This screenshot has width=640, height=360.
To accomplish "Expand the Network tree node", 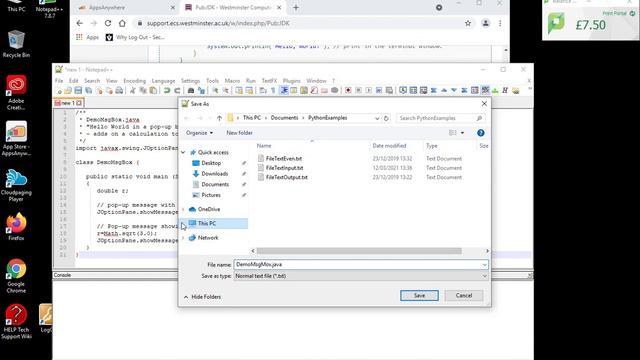I will pyautogui.click(x=183, y=238).
